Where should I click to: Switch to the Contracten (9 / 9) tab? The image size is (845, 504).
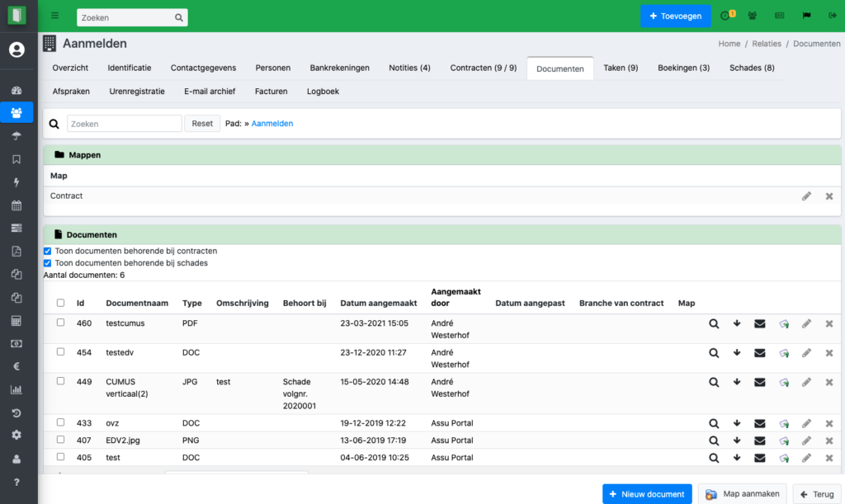coord(484,68)
